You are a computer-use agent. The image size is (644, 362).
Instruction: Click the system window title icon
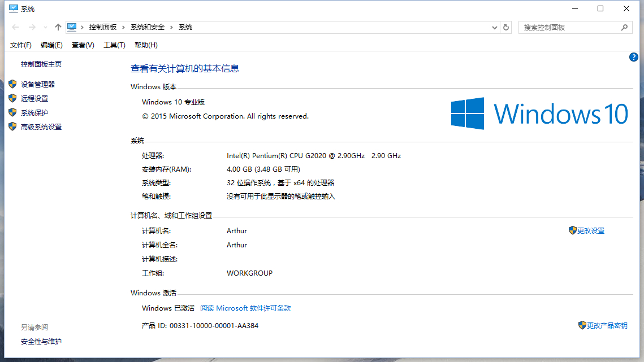(14, 8)
